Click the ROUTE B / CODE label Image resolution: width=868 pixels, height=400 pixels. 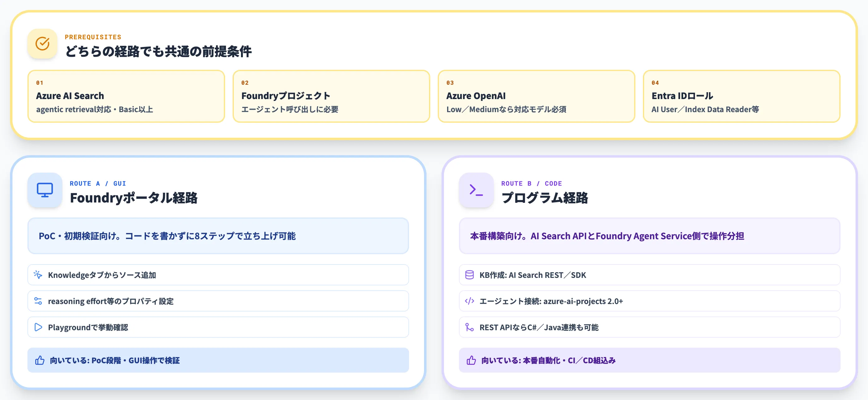tap(531, 183)
